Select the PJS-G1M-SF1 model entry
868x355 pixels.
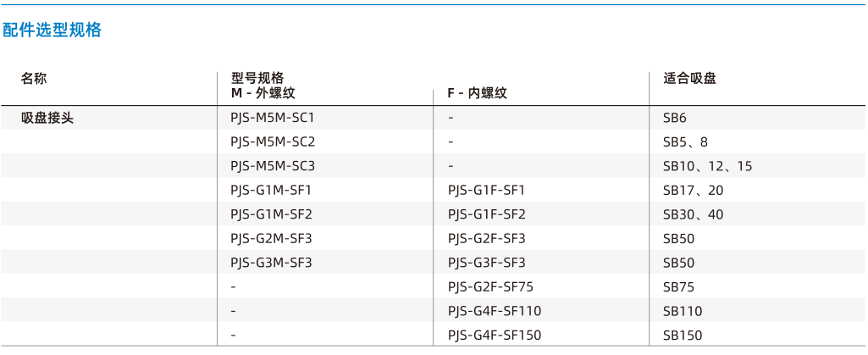tap(271, 191)
